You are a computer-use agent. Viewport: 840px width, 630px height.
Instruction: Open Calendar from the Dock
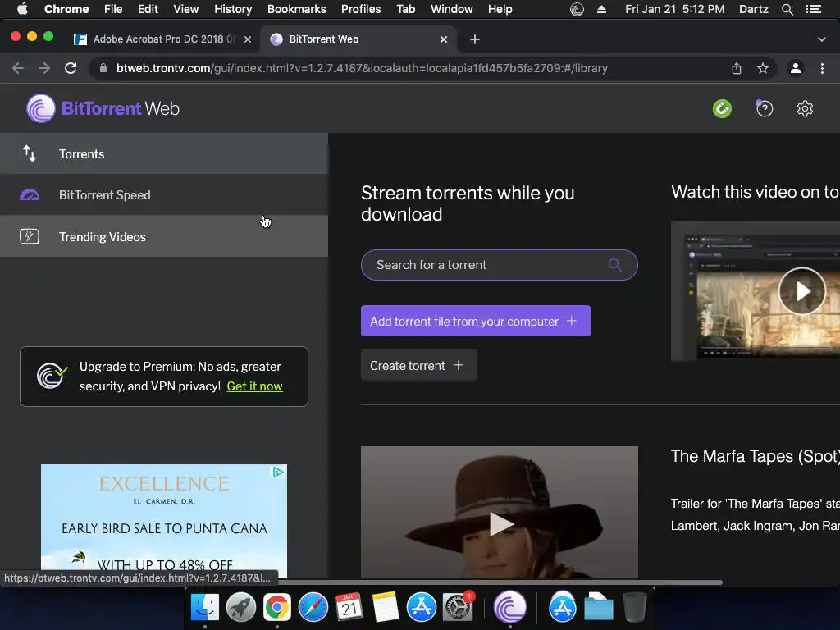[x=349, y=608]
